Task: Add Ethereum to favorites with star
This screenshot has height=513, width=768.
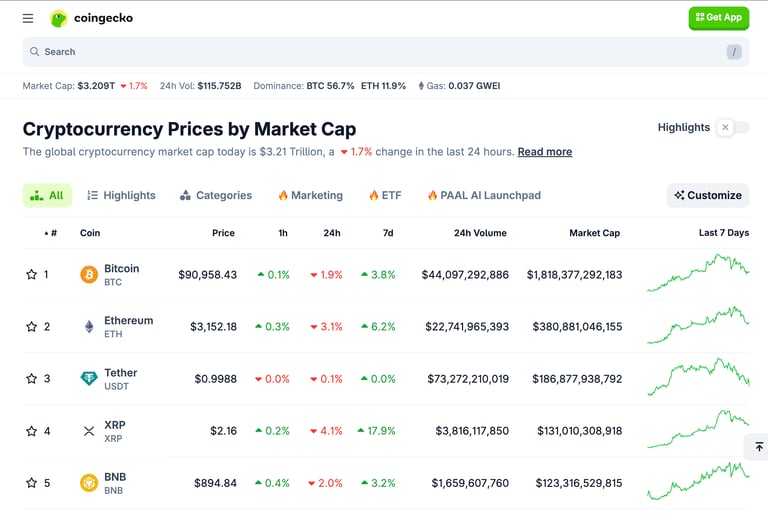Action: click(x=31, y=327)
